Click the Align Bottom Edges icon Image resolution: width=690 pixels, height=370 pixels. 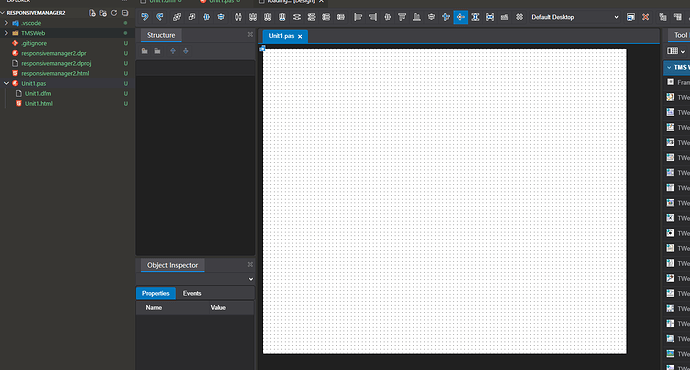(x=417, y=17)
